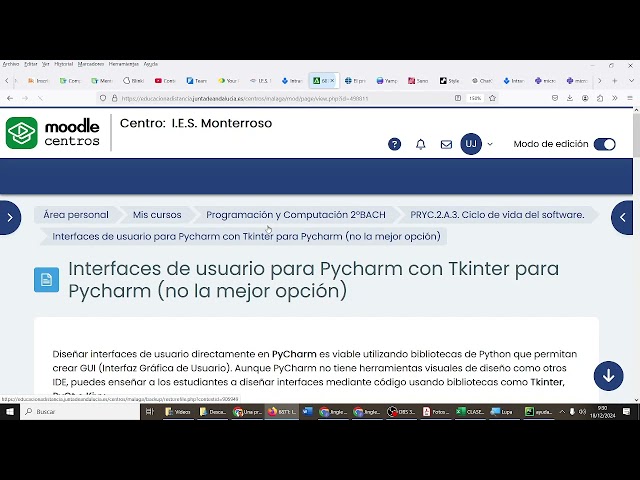Viewport: 640px width, 480px height.
Task: Open the Herramientas menu
Action: [x=124, y=64]
